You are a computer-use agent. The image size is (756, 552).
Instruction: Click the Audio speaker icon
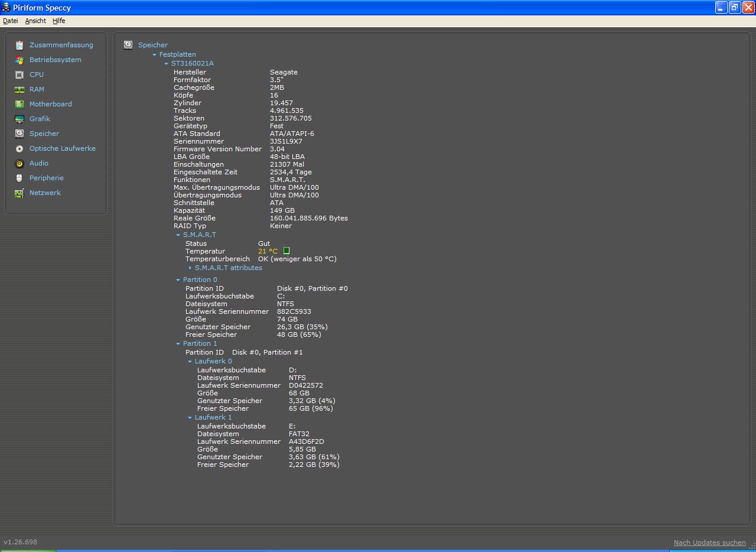click(19, 163)
